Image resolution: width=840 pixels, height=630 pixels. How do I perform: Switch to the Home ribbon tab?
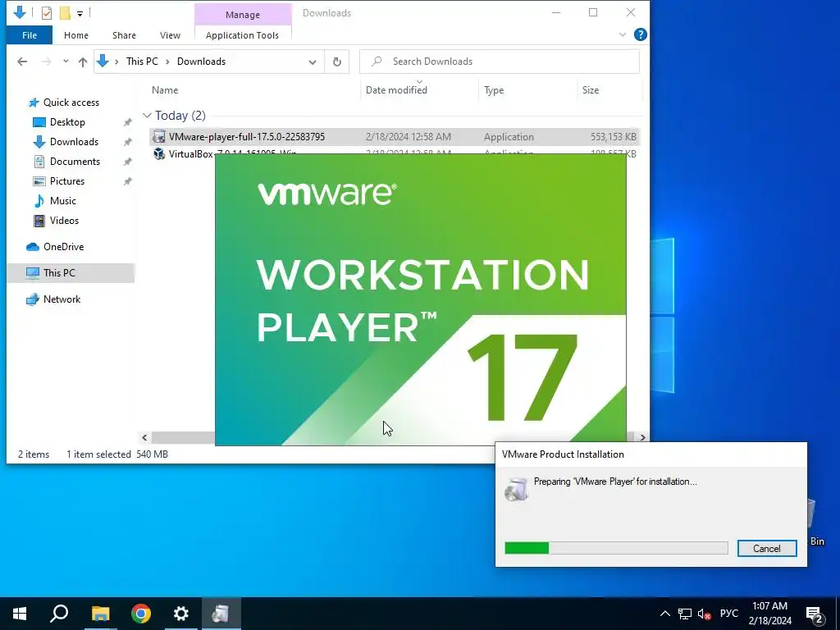tap(76, 35)
